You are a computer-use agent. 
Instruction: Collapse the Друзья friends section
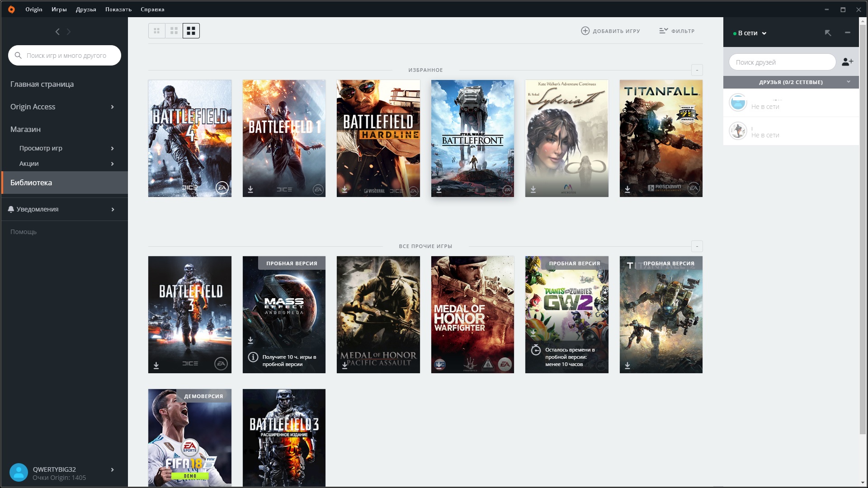(x=849, y=82)
